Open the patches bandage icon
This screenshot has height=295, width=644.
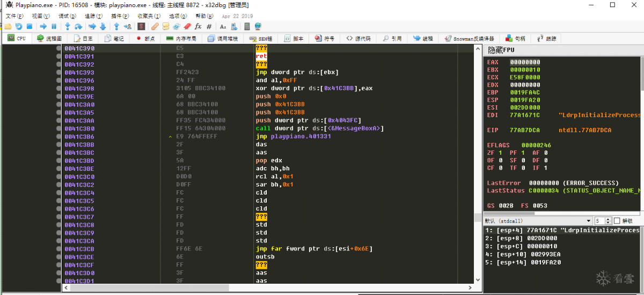tap(155, 26)
